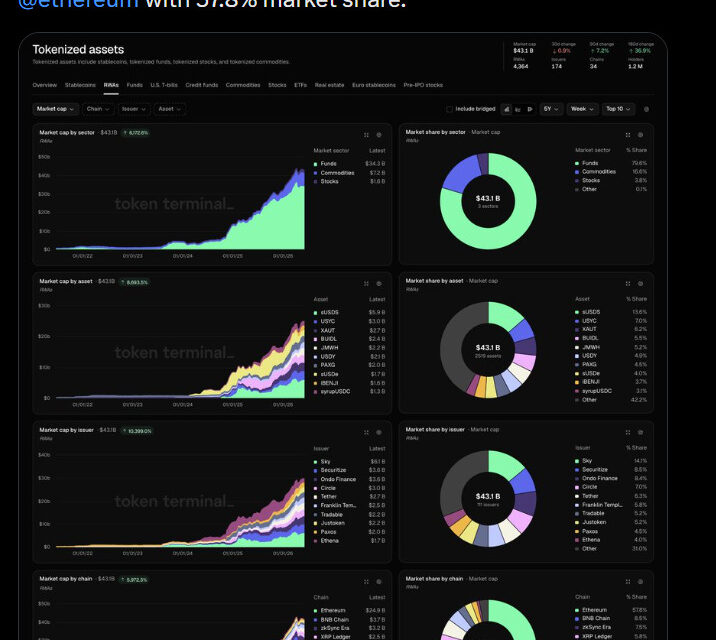Image resolution: width=716 pixels, height=640 pixels.
Task: Click the USYC color swatch in Market share by asset legend
Action: (x=577, y=321)
